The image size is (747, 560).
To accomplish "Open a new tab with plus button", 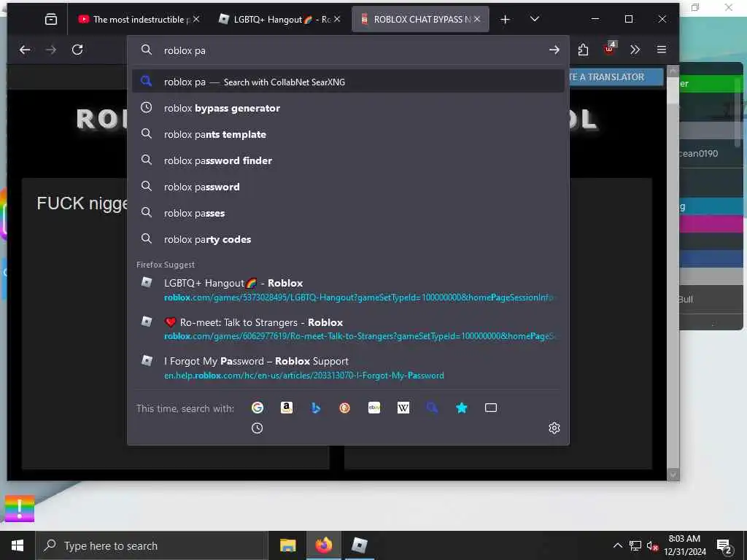I will pos(505,19).
